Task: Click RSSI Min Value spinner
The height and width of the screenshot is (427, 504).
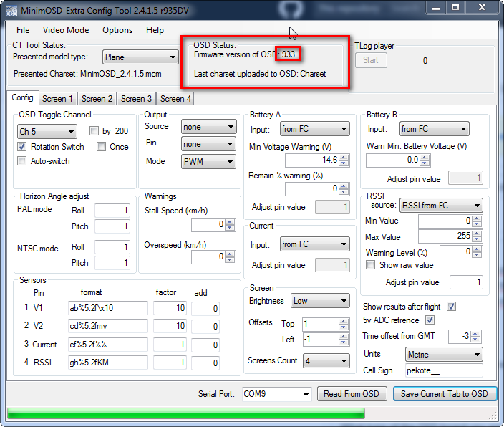Action: pos(477,221)
